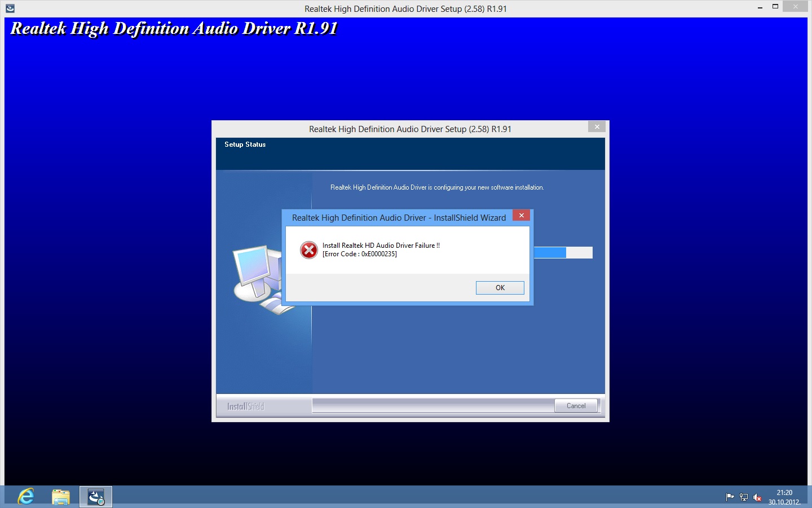812x508 pixels.
Task: Click the 'Error Code : 0xE0000235' text
Action: (360, 254)
